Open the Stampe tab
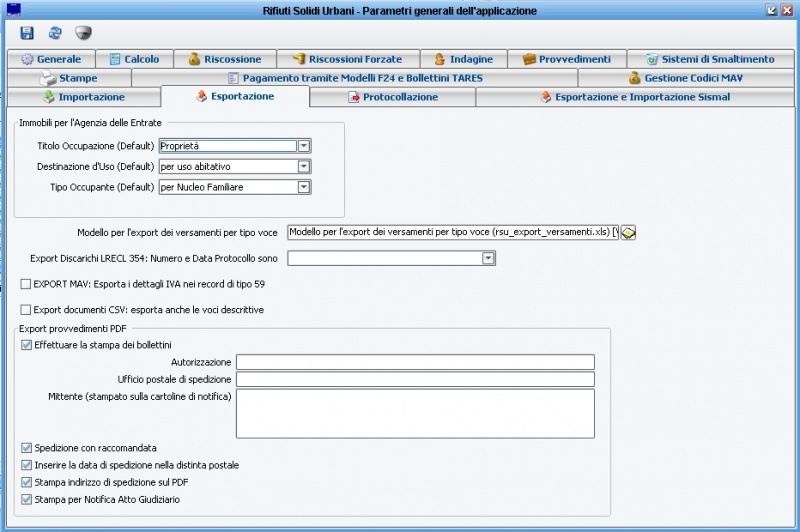The width and height of the screenshot is (800, 532). click(69, 78)
